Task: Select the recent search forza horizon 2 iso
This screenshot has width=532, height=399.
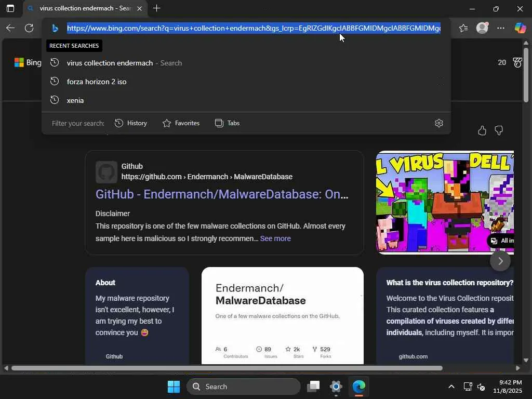Action: pyautogui.click(x=246, y=82)
